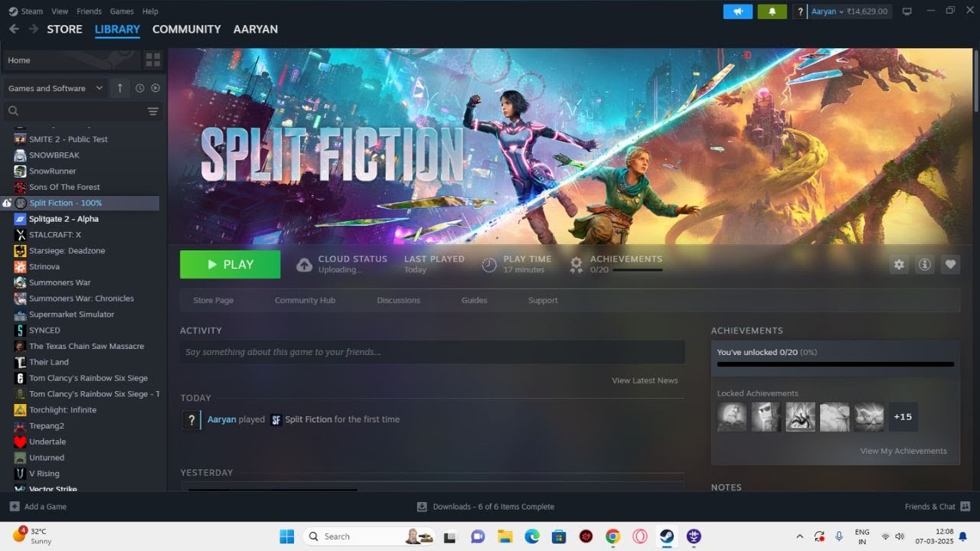Switch to the STORE tab
Viewport: 980px width, 551px height.
click(x=64, y=29)
